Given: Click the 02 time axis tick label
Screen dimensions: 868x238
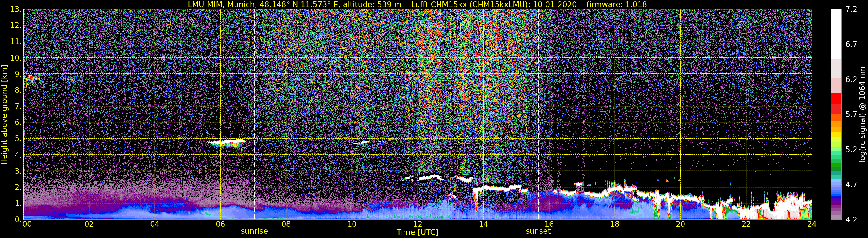Looking at the screenshot, I should 89,224.
